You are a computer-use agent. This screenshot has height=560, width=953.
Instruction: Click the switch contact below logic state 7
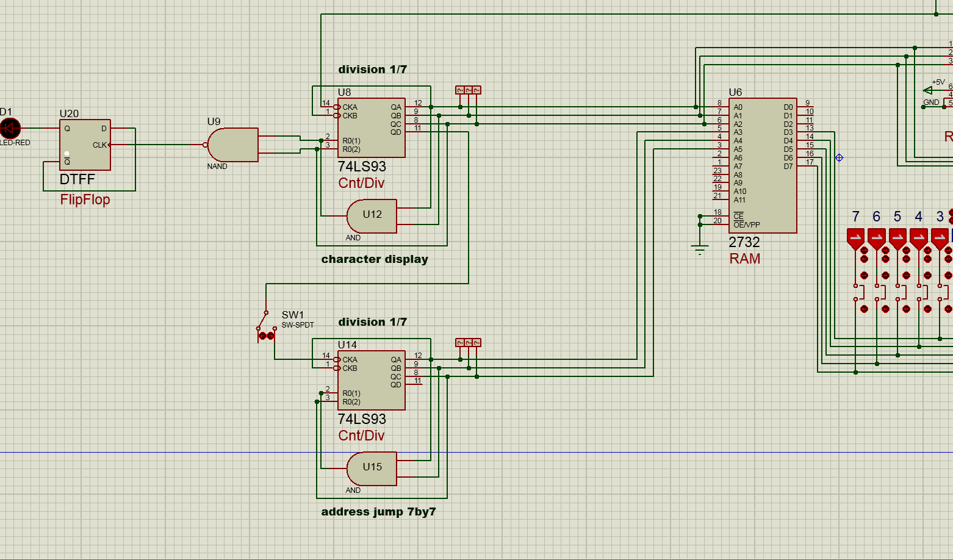pos(859,292)
